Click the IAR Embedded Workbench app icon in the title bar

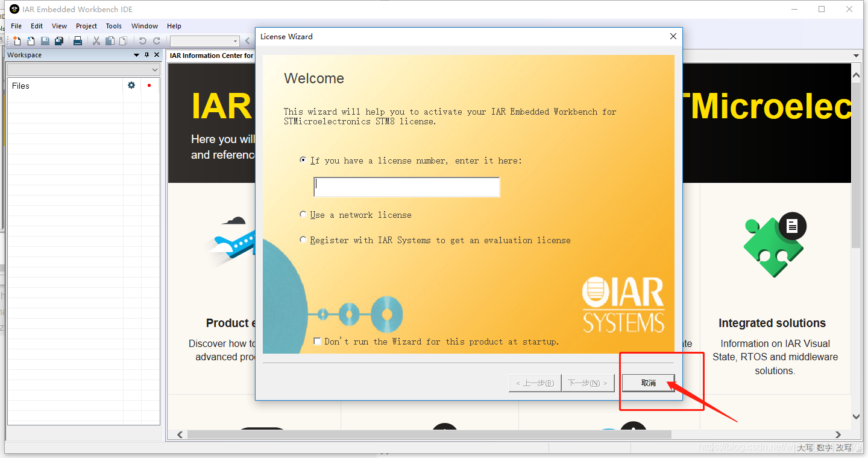tap(14, 9)
